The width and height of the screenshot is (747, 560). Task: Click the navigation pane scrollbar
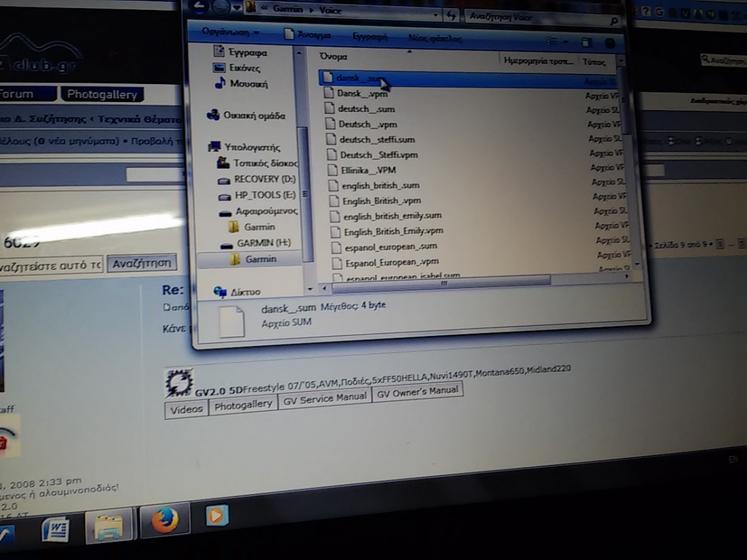pos(304,193)
